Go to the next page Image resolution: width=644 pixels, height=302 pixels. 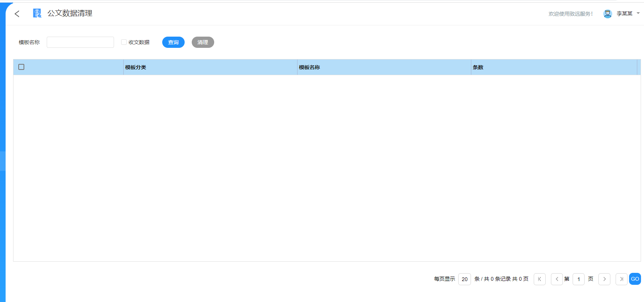(604, 279)
